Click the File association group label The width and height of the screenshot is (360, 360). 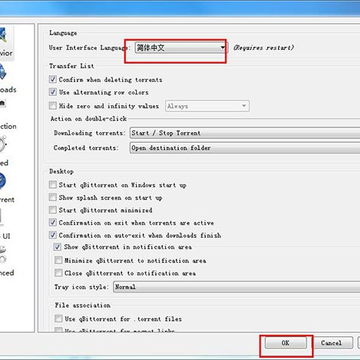click(x=82, y=305)
